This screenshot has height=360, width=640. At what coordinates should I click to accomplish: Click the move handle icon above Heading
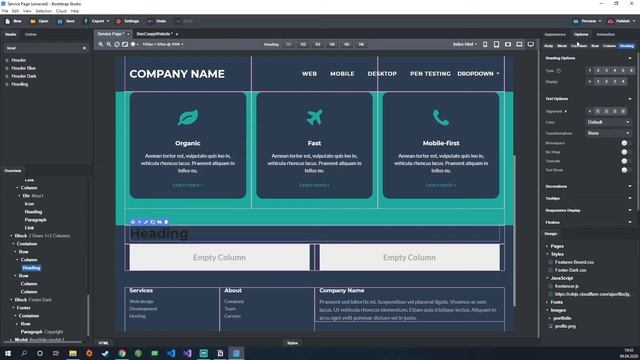pyautogui.click(x=133, y=222)
